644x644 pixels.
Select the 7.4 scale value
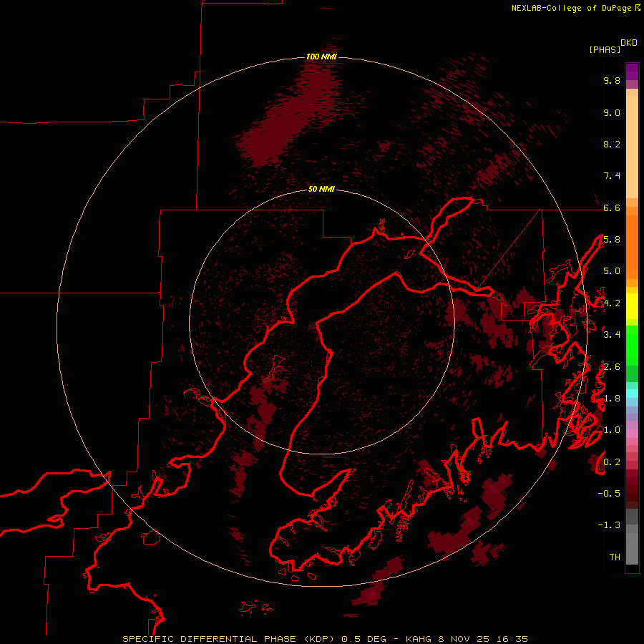tap(612, 176)
